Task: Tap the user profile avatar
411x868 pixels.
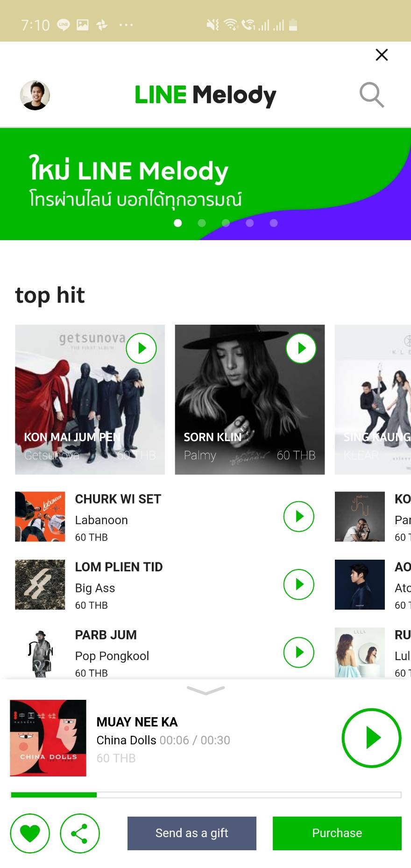Action: pos(35,95)
